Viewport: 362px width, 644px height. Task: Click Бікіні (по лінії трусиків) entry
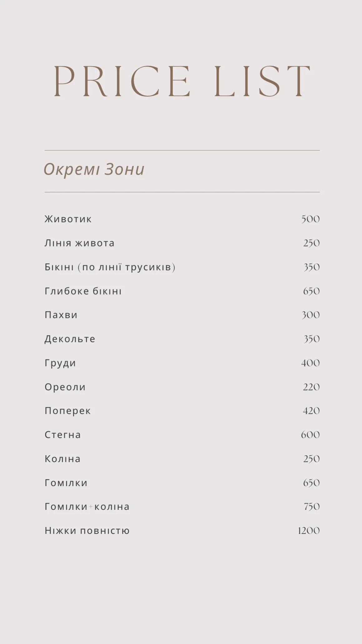click(x=110, y=267)
